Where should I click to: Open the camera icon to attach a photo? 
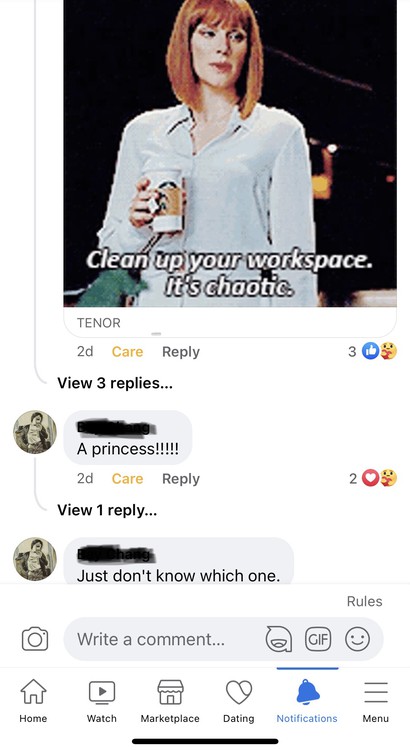(x=35, y=639)
